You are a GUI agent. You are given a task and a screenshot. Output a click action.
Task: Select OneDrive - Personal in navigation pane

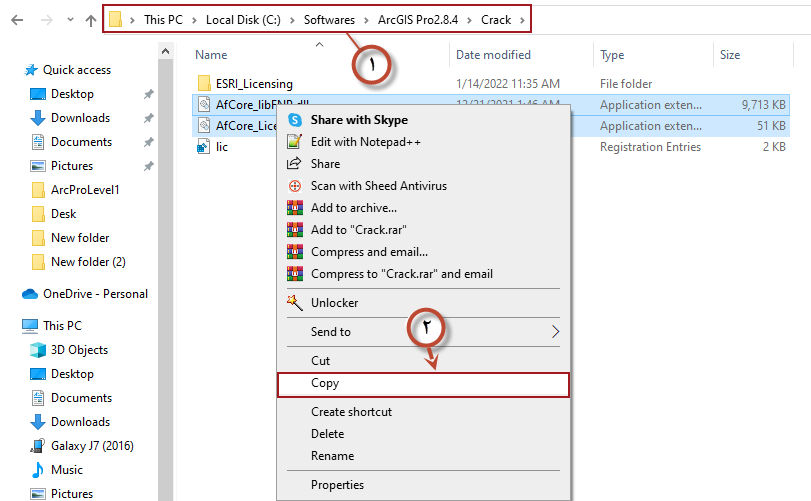click(x=94, y=294)
